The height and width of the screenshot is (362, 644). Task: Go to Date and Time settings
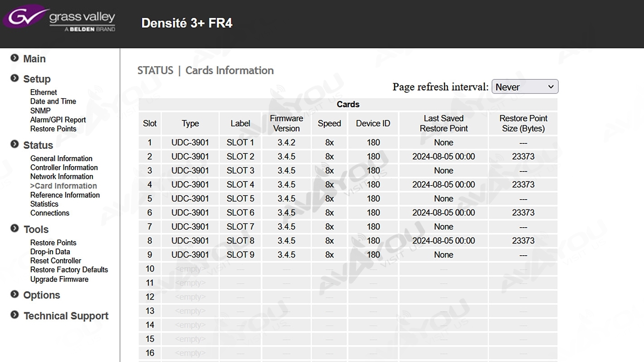53,101
